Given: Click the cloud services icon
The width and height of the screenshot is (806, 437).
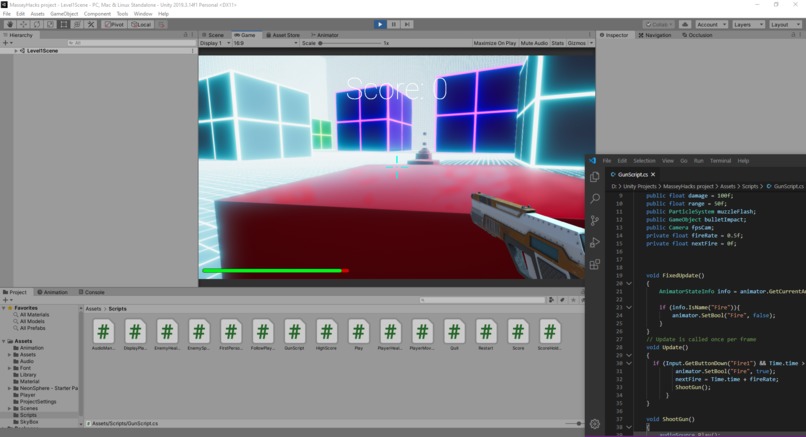Looking at the screenshot, I should point(685,24).
